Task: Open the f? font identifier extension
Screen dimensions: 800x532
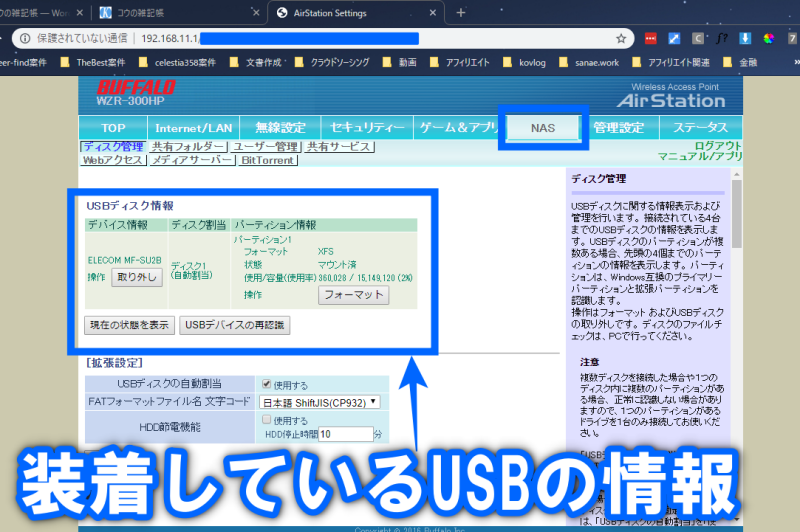Action: [x=721, y=38]
